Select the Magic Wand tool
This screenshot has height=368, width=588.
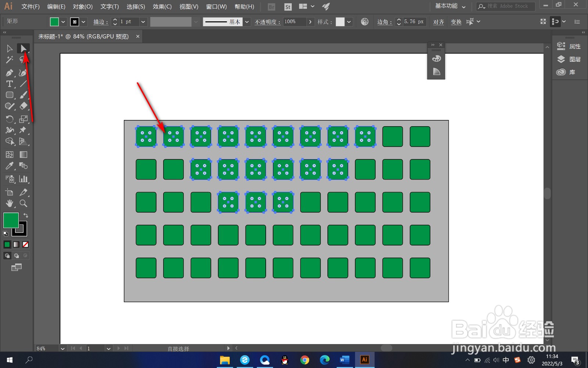(10, 59)
